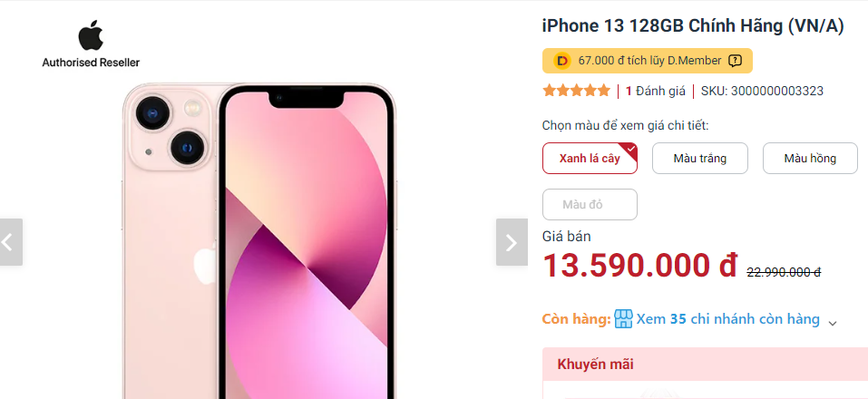The image size is (868, 399).
Task: Click the Apple Authorised Reseller logo
Action: pos(91,44)
